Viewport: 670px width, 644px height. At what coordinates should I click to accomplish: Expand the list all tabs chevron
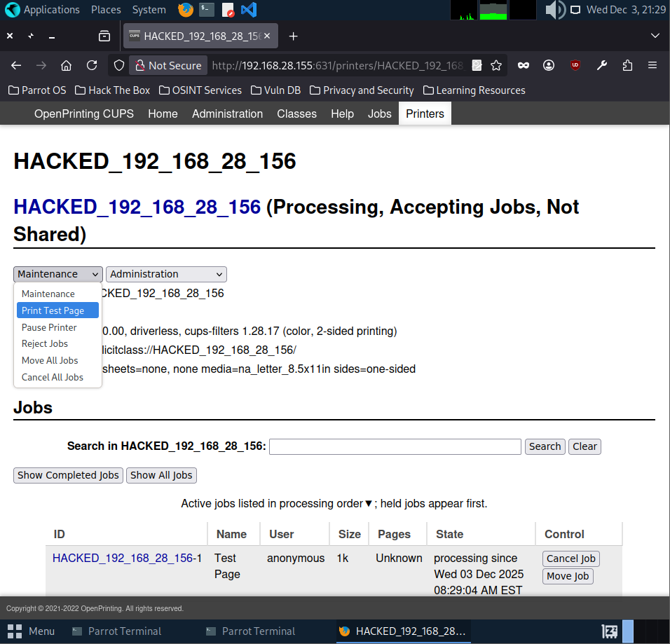pos(655,36)
